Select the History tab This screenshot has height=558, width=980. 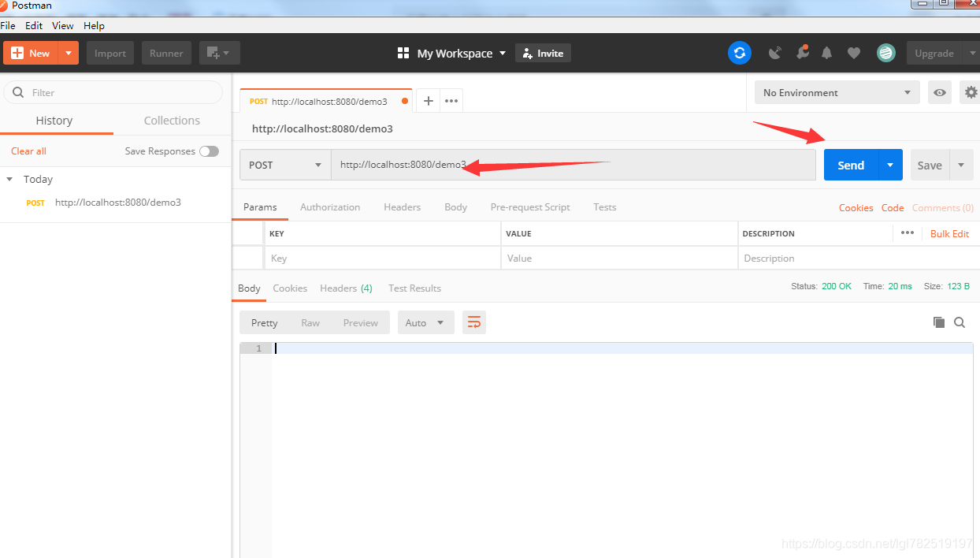[54, 121]
